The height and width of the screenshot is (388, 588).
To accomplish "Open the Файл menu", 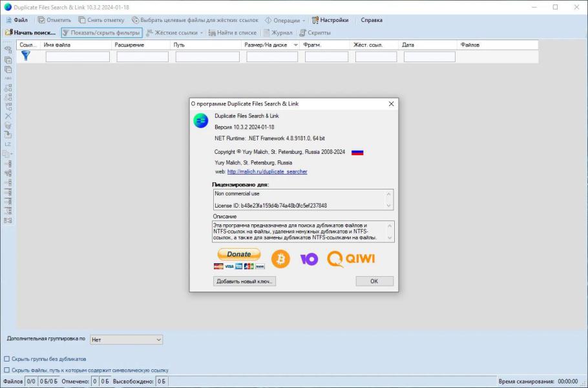I will coord(17,20).
